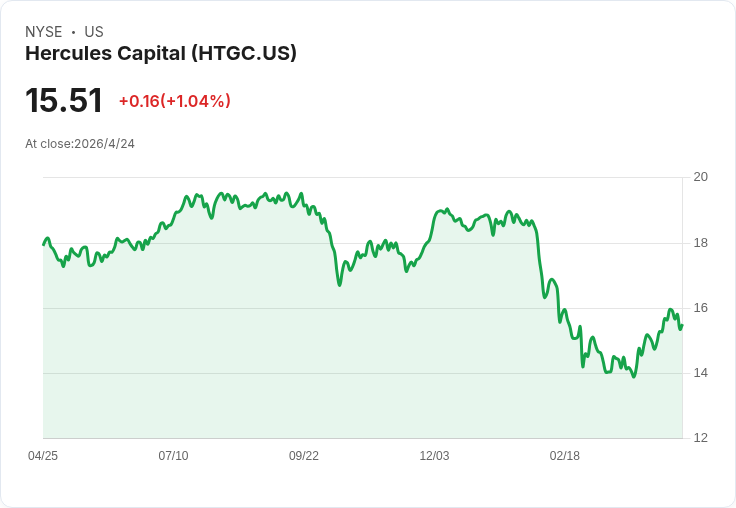The image size is (736, 508).
Task: Click the +0.16(+1.04%) price change
Action: pos(175,101)
